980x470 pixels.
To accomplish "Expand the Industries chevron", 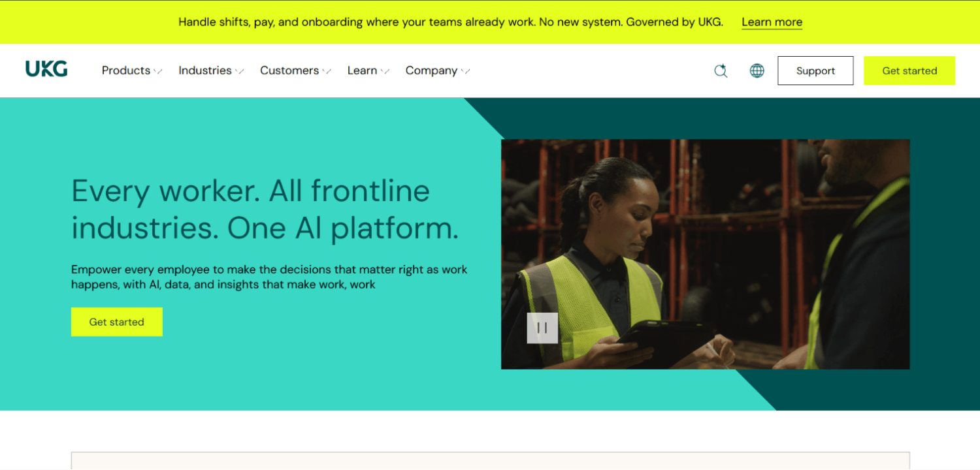I will 240,71.
